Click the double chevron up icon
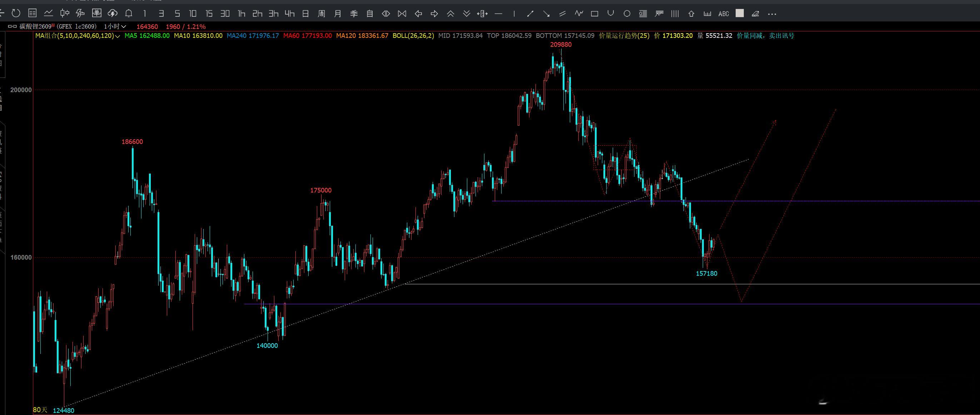 pos(451,14)
